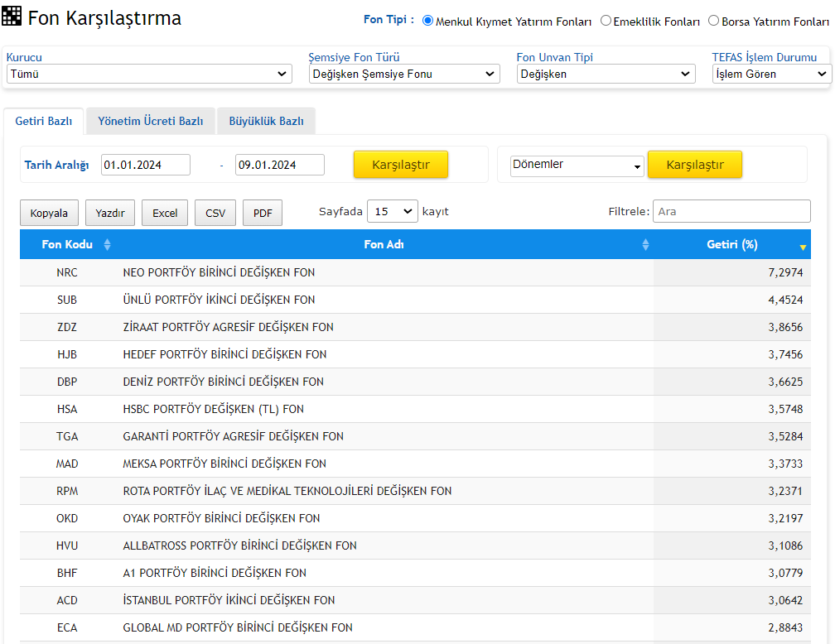Export table with Excel button
The height and width of the screenshot is (644, 835).
click(165, 213)
